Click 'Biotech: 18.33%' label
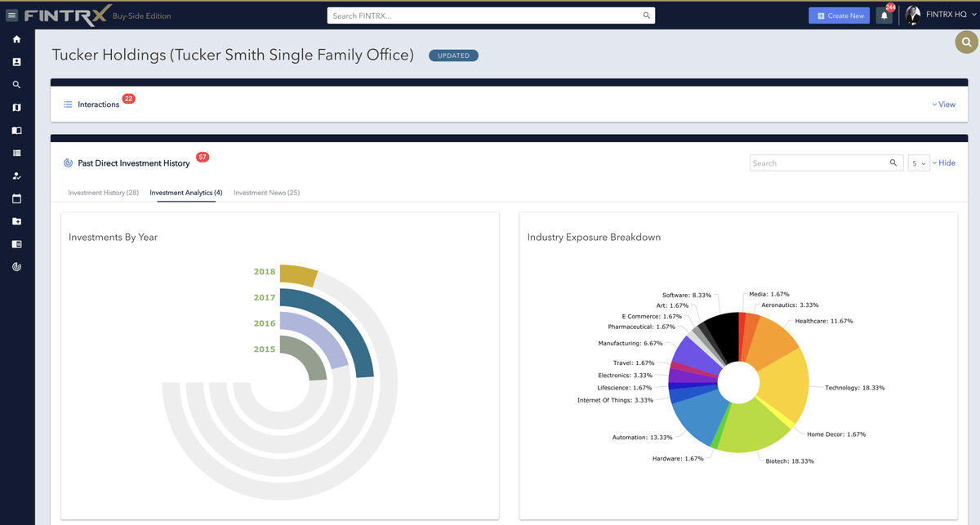The height and width of the screenshot is (525, 980). 790,461
